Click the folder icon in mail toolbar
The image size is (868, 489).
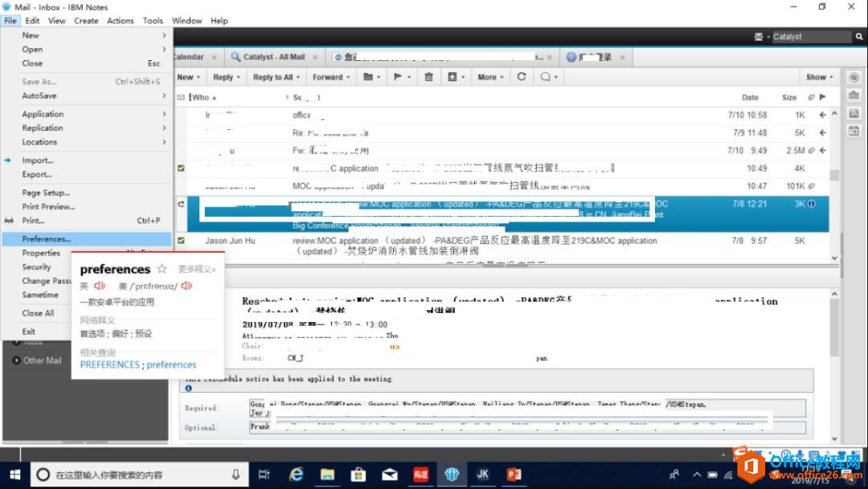click(367, 77)
